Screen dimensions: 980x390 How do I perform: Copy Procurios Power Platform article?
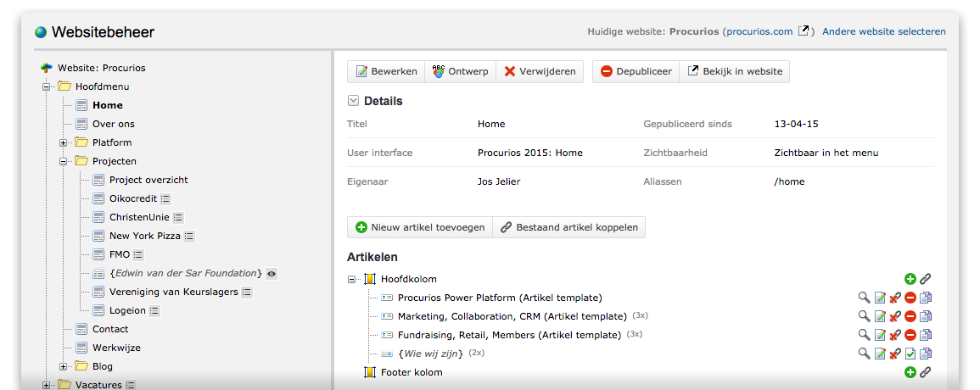pyautogui.click(x=926, y=298)
